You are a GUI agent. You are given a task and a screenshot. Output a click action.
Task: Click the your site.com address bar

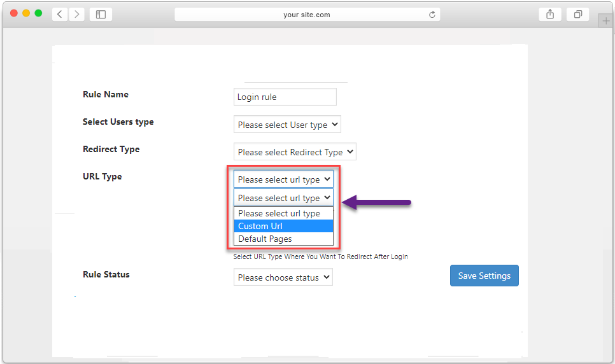pyautogui.click(x=307, y=15)
